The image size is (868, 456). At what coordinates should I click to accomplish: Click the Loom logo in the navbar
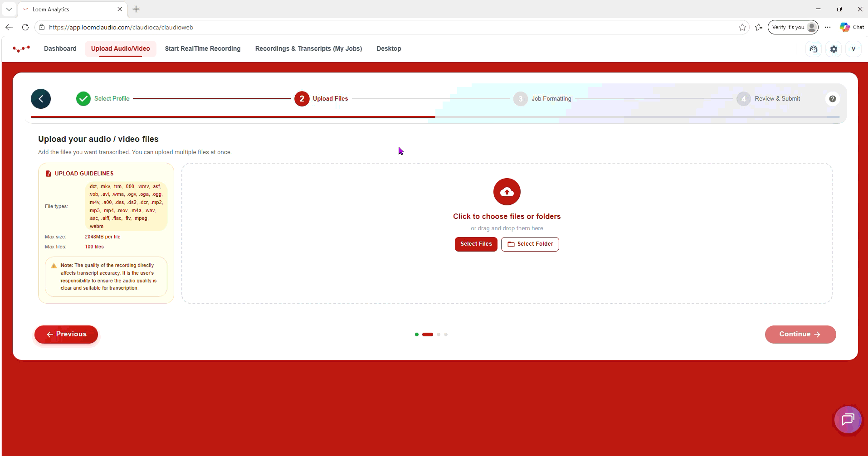[21, 49]
